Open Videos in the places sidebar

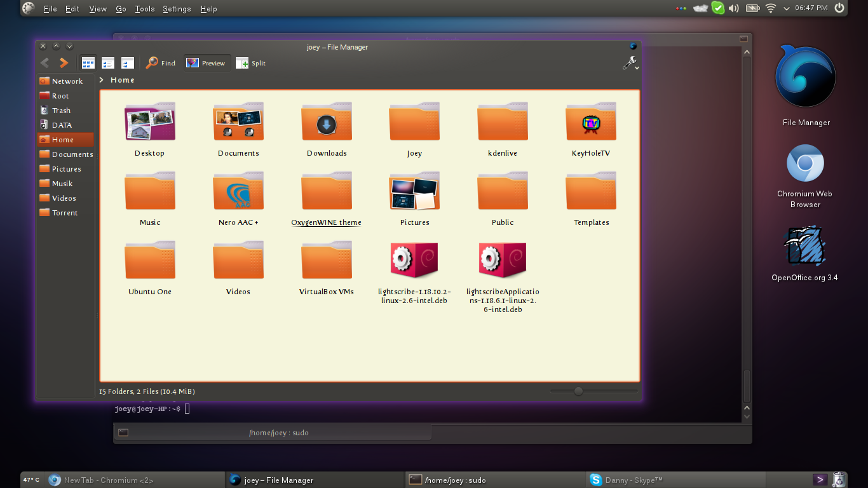(65, 198)
